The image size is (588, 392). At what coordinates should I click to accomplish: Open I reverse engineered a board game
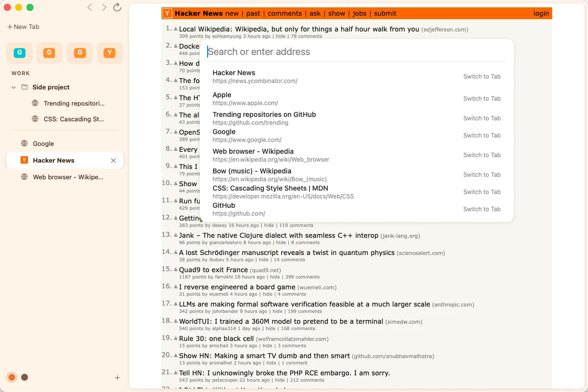pyautogui.click(x=237, y=287)
